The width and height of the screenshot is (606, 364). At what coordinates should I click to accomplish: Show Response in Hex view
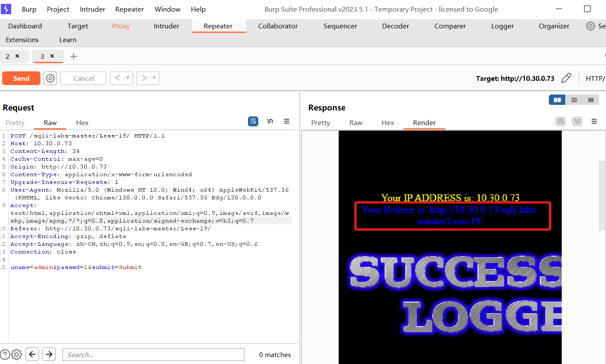tap(388, 123)
